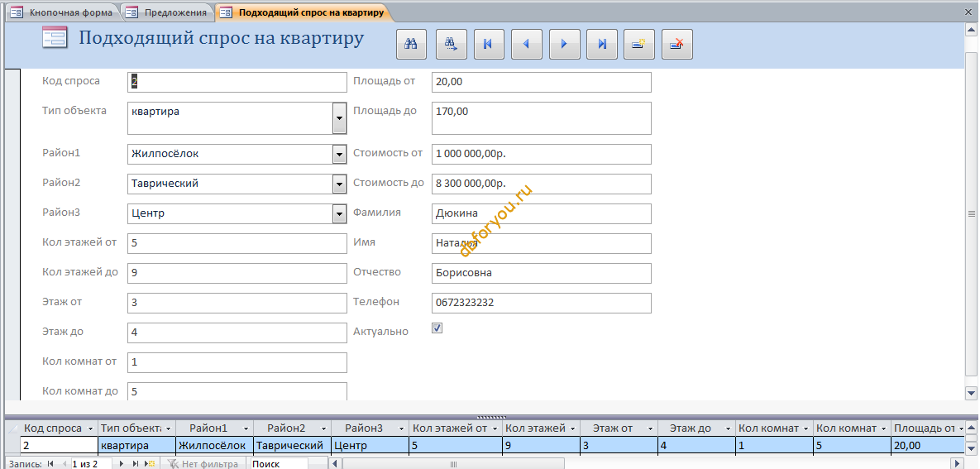Click the Фамилия field containing Дюкина
Screen dimensions: 980x469
(541, 213)
